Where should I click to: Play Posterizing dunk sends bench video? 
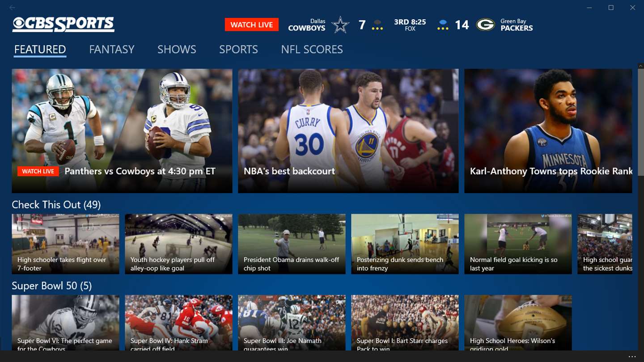405,244
